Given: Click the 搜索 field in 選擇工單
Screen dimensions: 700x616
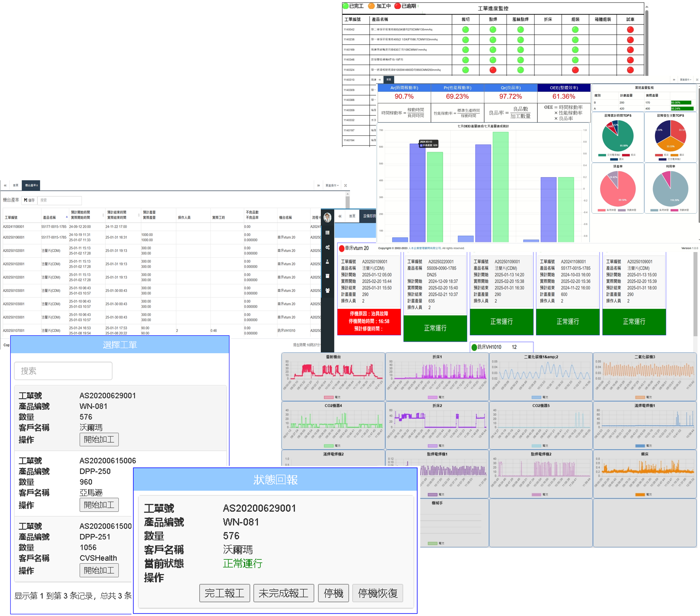Looking at the screenshot, I should tap(63, 371).
